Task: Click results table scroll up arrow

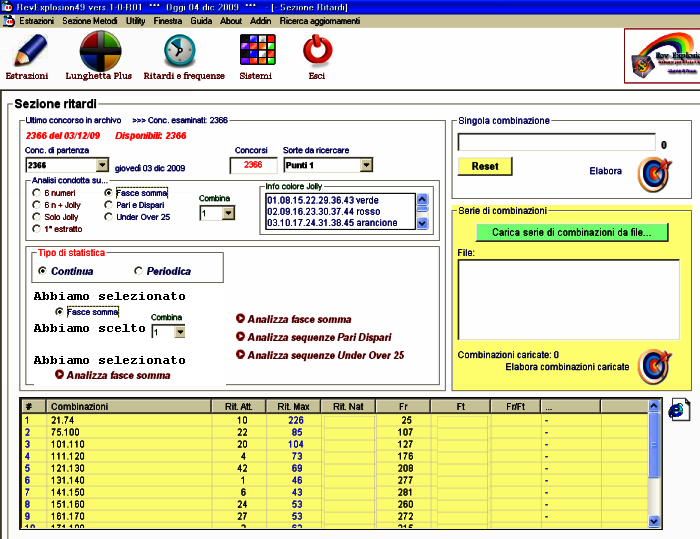Action: point(654,405)
